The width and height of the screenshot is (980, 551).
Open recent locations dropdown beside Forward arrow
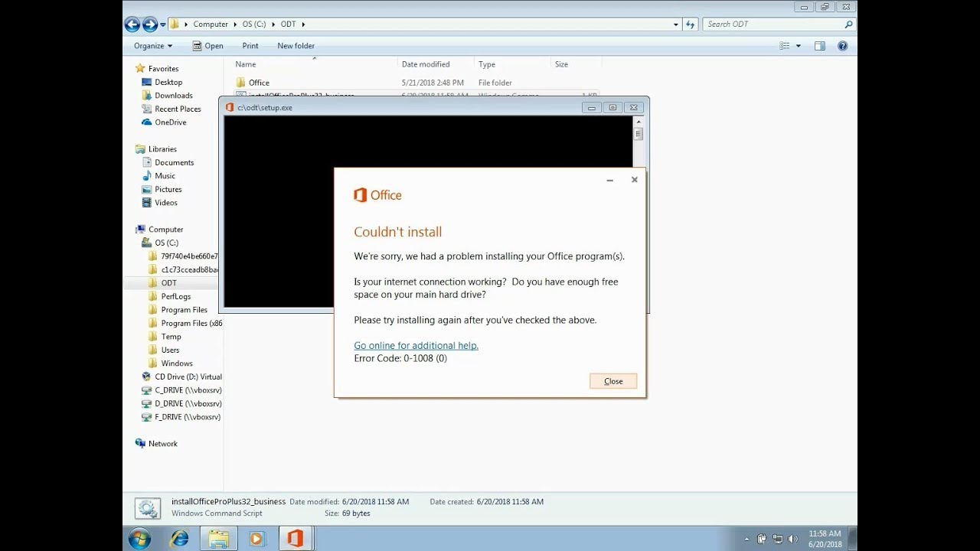163,24
